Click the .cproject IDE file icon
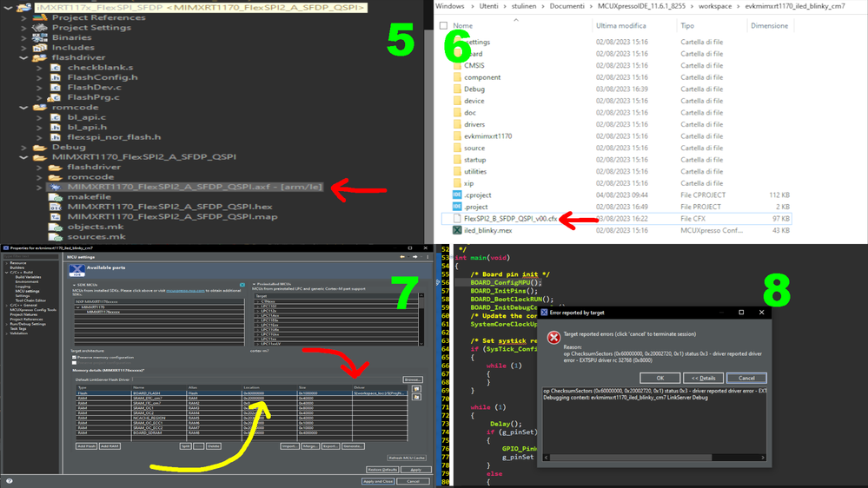Screen dimensions: 868x488 (457, 195)
